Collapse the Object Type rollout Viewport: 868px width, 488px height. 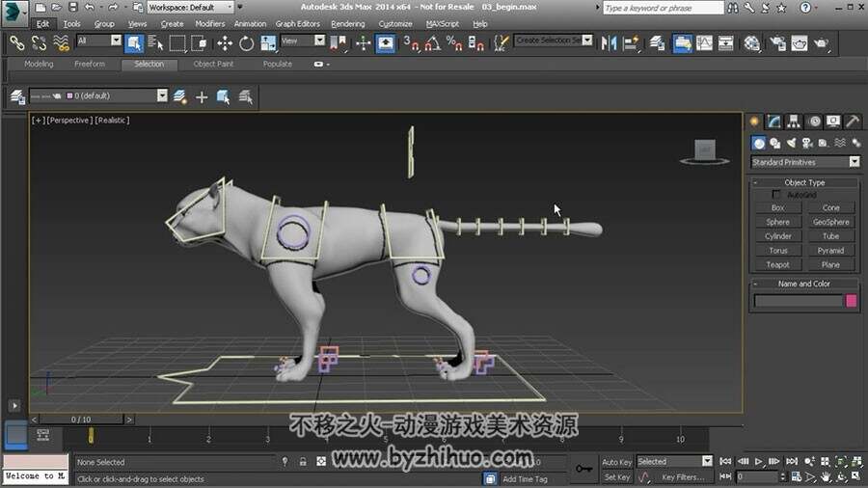[804, 182]
